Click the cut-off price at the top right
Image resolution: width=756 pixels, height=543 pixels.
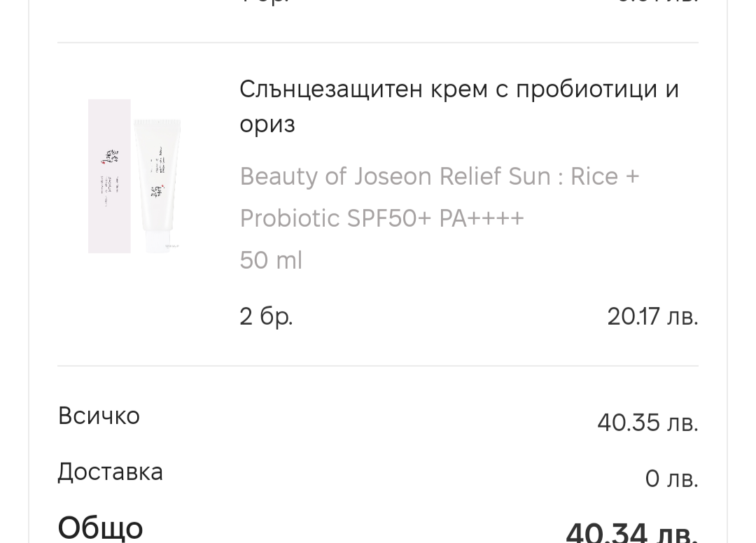pos(657,2)
